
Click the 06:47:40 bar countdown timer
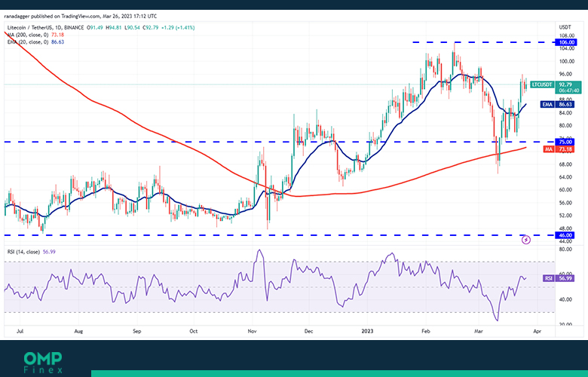tap(568, 90)
